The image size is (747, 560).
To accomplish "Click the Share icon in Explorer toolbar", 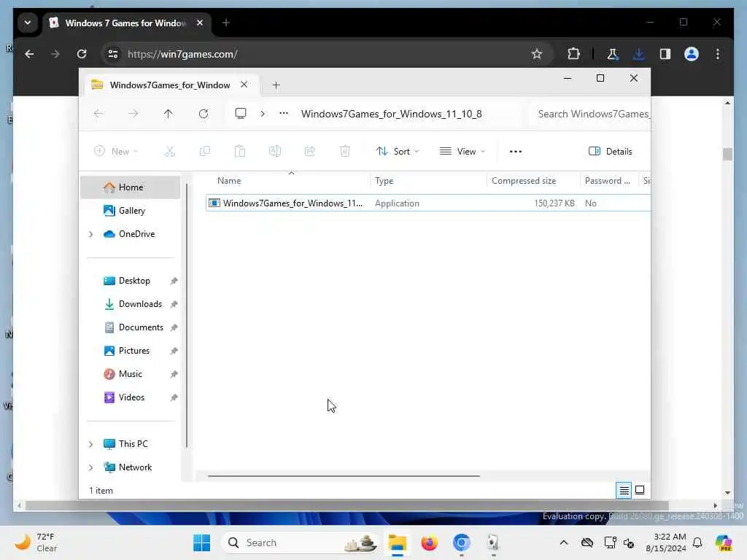I will point(309,152).
